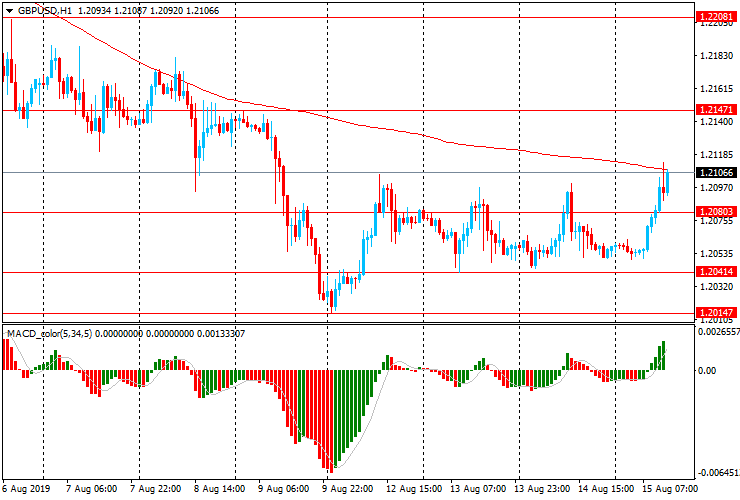The height and width of the screenshot is (500, 740).
Task: Click the 6 Aug 2019 time label
Action: point(26,488)
